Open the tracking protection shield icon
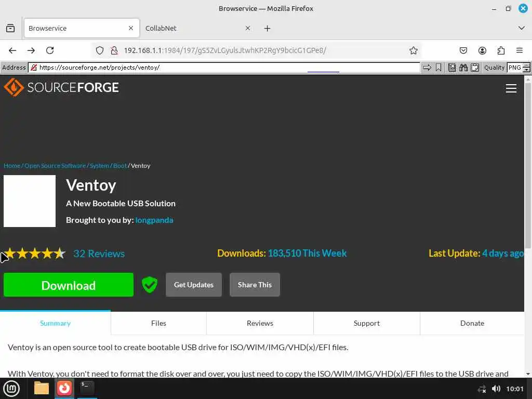 (x=99, y=50)
